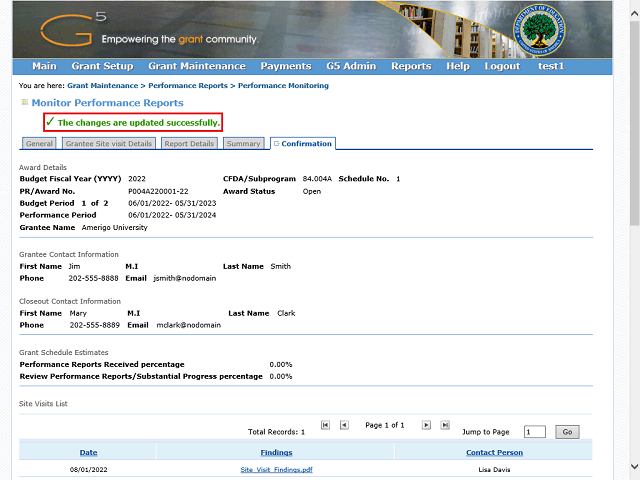Open the Report Details tab

point(189,144)
